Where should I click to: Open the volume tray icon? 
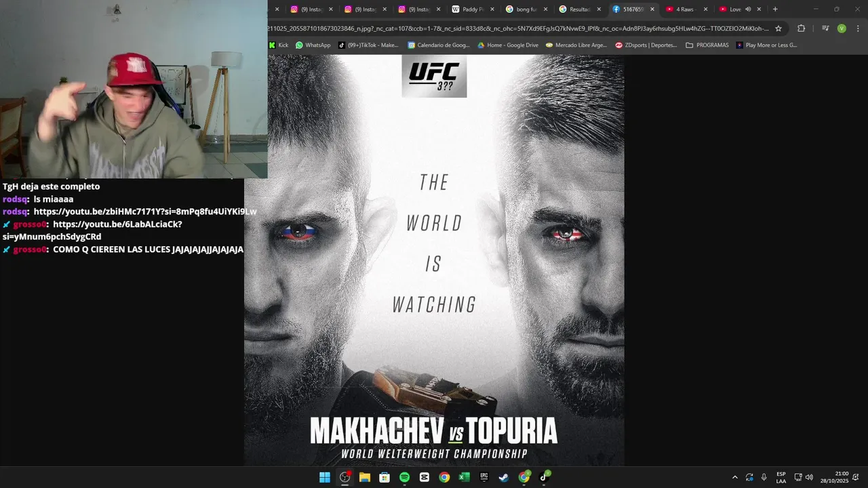[x=809, y=477]
